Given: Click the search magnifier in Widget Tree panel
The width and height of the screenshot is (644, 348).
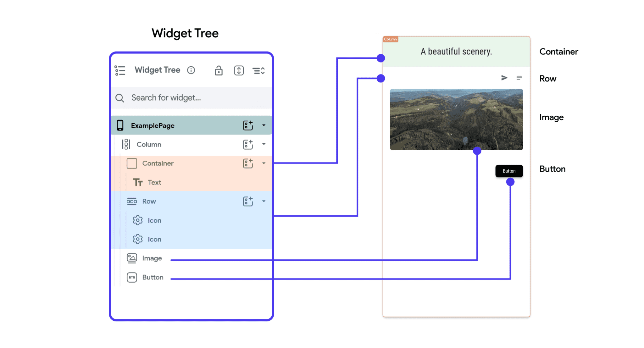Looking at the screenshot, I should coord(120,98).
